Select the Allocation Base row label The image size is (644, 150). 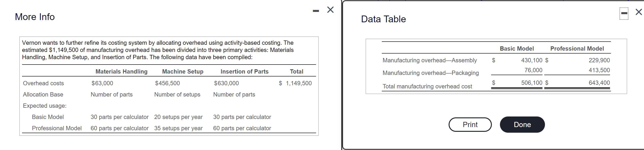[x=43, y=94]
